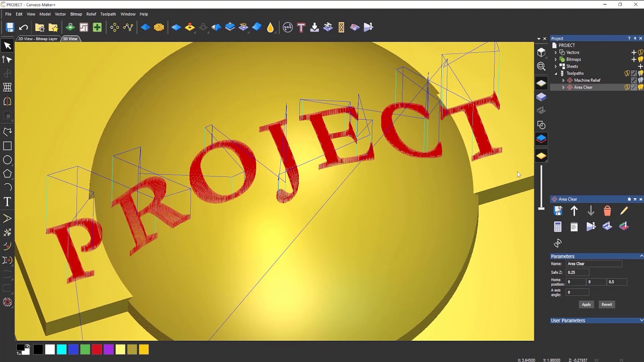Viewport: 644px width, 362px height.
Task: Click the Save Toolpath disk icon in Area Clear panel
Action: [x=557, y=211]
